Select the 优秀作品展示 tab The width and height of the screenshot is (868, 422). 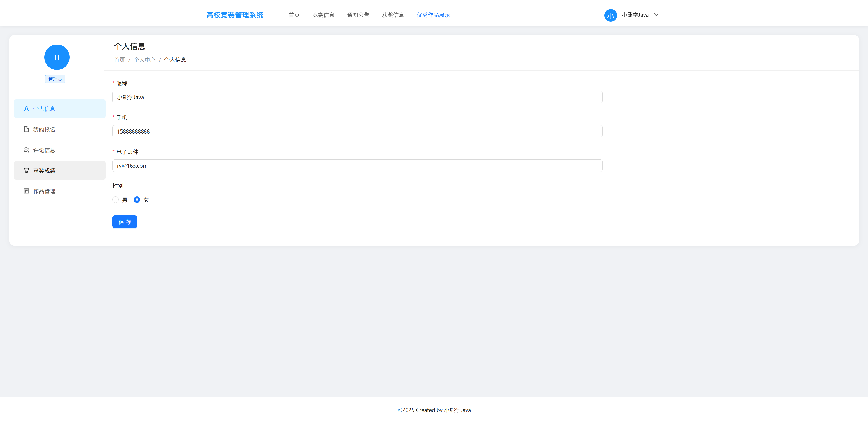pyautogui.click(x=433, y=15)
